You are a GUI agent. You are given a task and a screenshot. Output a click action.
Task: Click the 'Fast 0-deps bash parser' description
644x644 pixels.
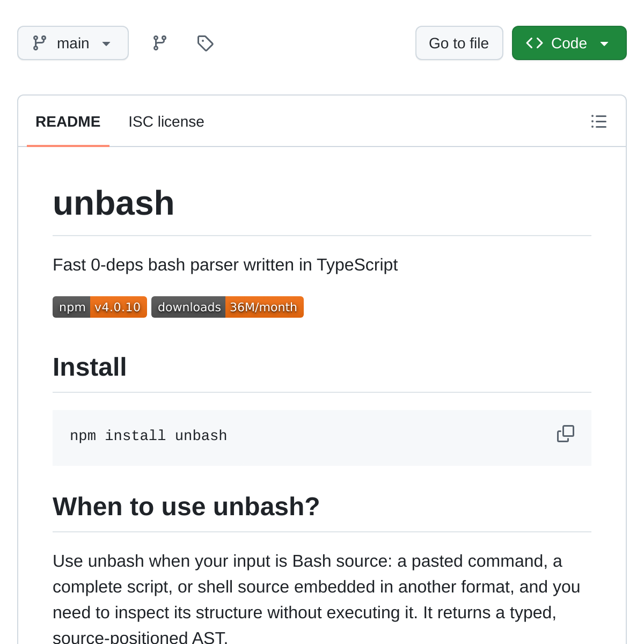(x=225, y=265)
